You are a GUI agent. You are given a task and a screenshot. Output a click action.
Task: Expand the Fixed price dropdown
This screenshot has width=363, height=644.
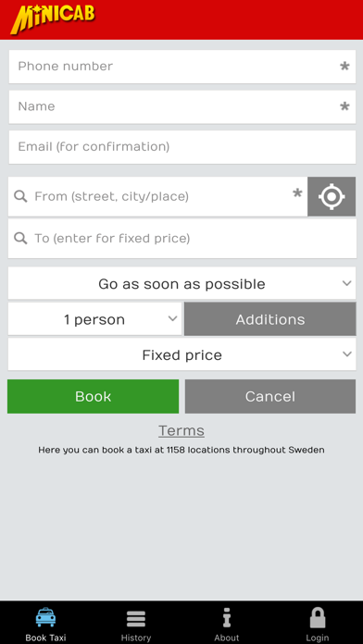[181, 354]
